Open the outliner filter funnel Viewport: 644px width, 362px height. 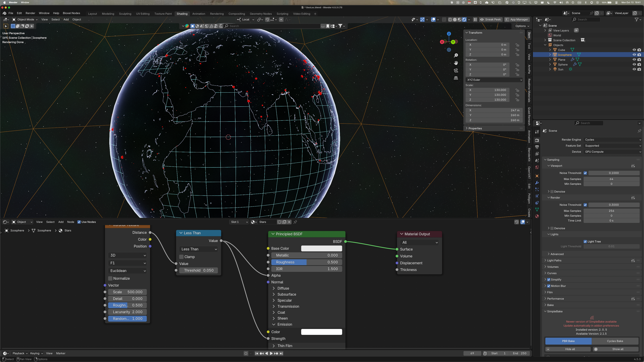point(636,19)
